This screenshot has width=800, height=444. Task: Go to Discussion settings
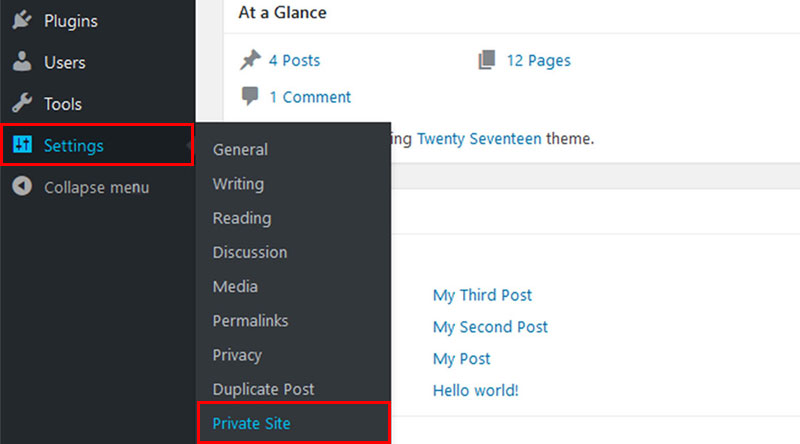pos(250,252)
